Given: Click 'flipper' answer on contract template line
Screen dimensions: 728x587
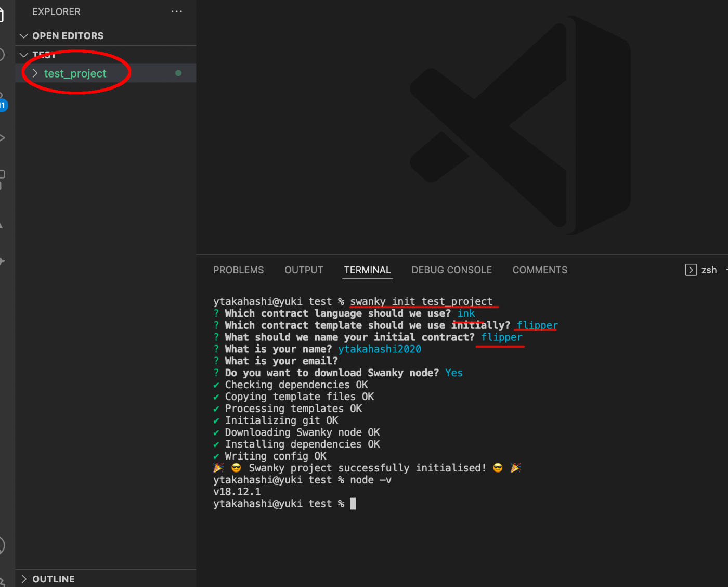Looking at the screenshot, I should 537,325.
